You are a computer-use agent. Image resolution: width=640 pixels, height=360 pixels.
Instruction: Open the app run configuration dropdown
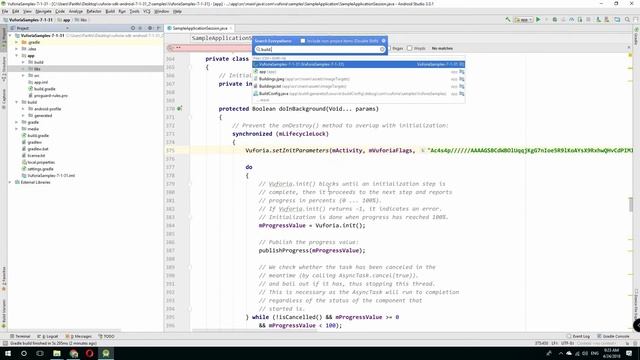pos(523,20)
